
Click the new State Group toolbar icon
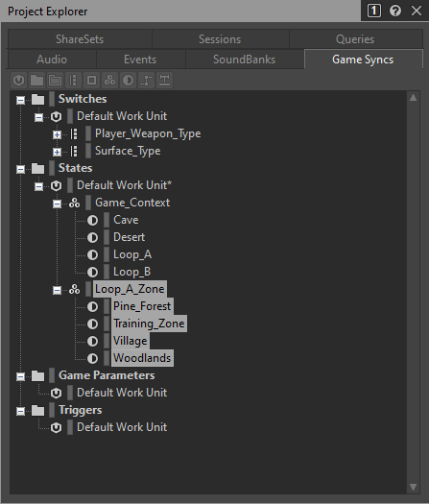pos(110,80)
